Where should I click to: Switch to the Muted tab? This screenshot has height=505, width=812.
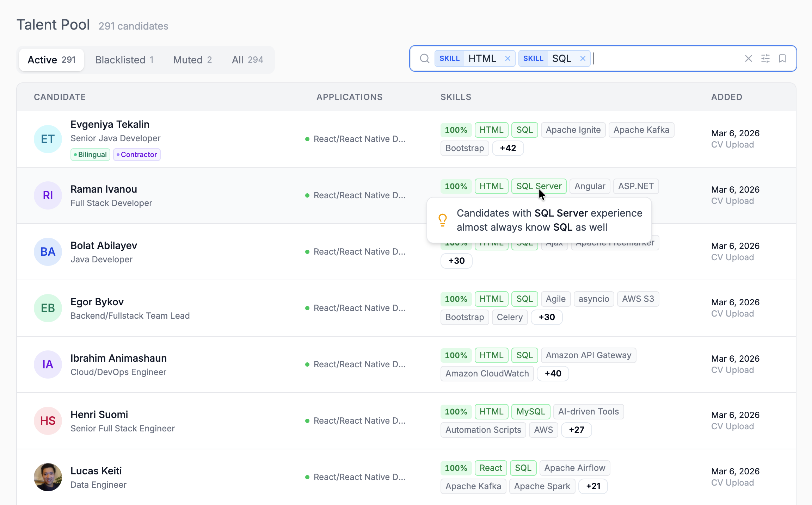point(192,60)
